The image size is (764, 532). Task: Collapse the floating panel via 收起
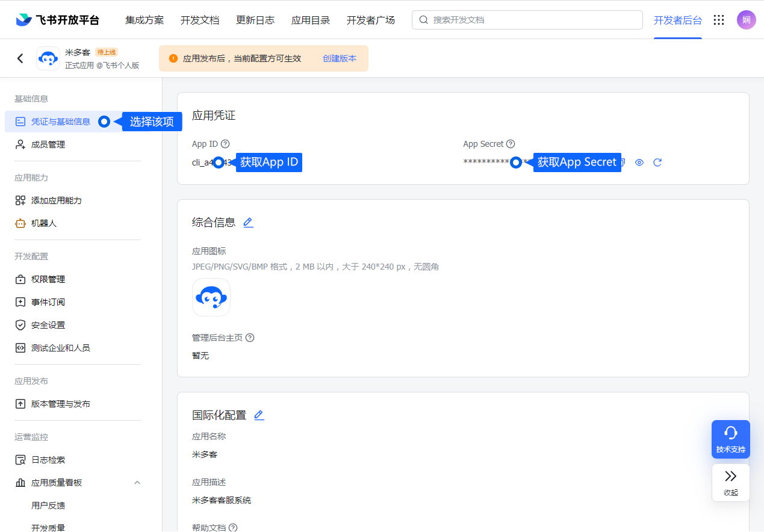coord(730,482)
